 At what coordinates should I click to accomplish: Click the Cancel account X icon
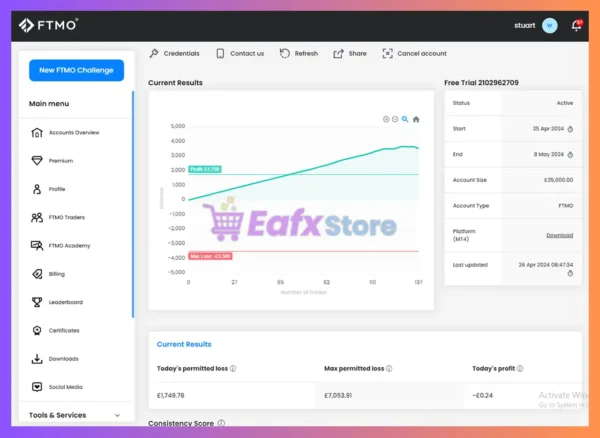click(387, 54)
